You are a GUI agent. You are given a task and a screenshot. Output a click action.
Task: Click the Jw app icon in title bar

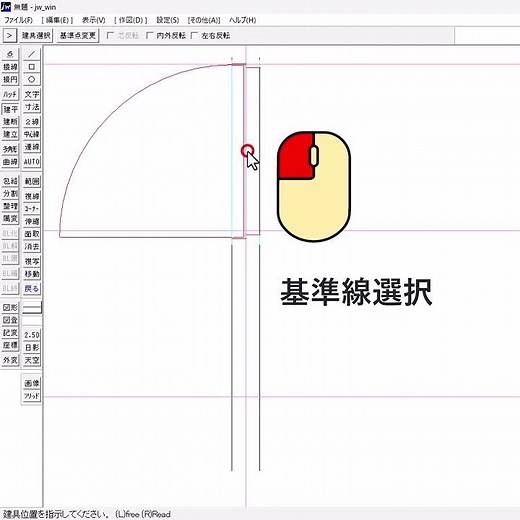click(x=6, y=7)
